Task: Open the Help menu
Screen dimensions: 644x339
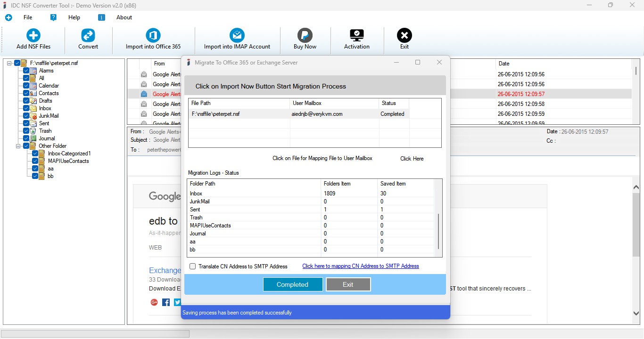Action: pos(74,17)
